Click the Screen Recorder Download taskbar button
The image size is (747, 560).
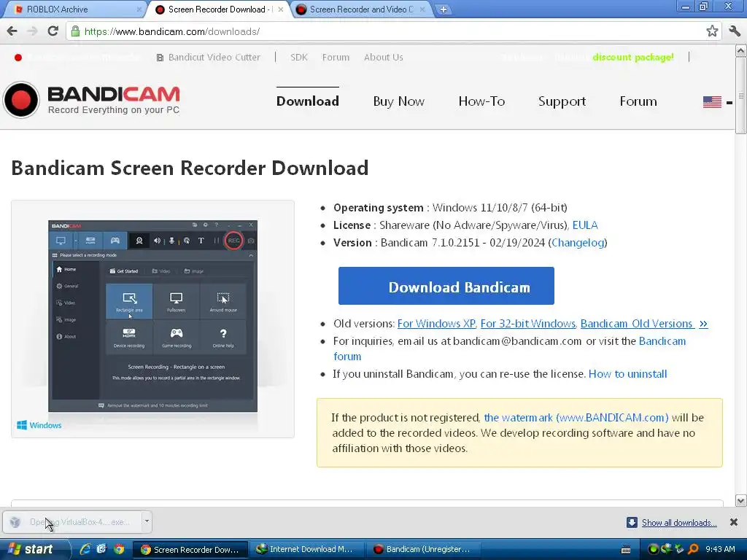pos(190,549)
